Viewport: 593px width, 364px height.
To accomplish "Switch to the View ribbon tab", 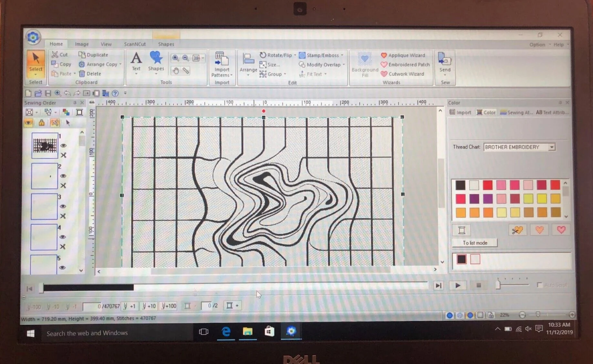I will coord(106,44).
